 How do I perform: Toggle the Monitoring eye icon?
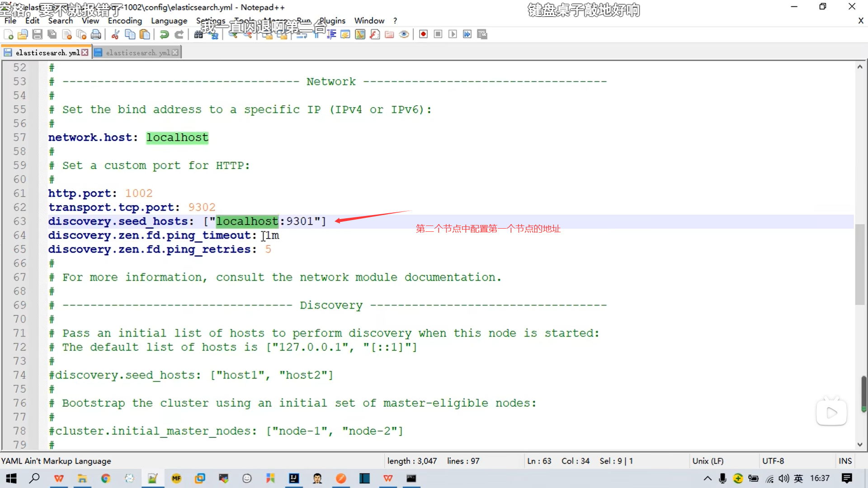(x=404, y=34)
